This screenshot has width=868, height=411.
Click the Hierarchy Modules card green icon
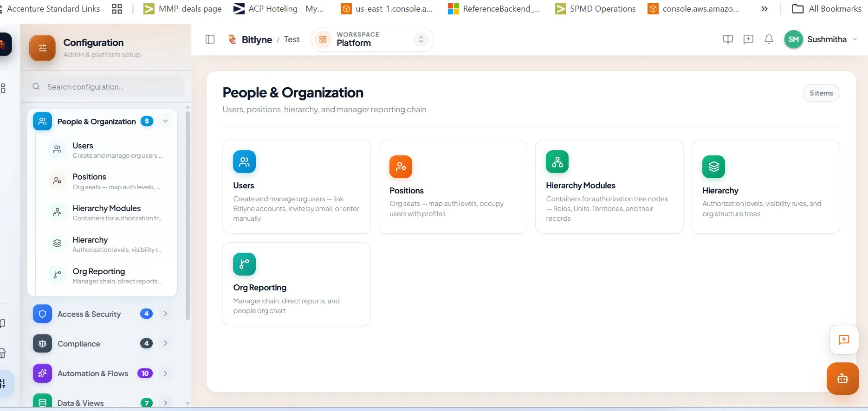pyautogui.click(x=557, y=162)
